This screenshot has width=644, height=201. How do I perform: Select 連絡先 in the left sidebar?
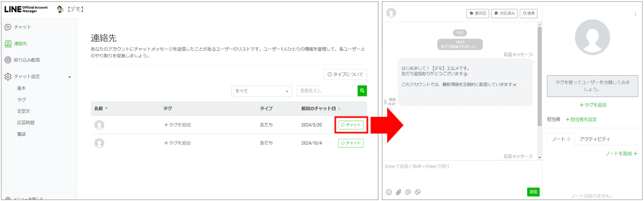(16, 44)
